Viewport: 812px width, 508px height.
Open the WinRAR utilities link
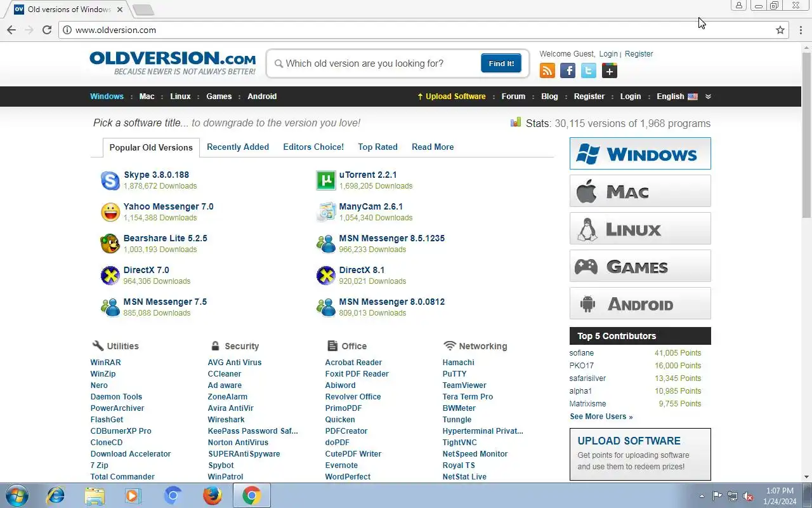[105, 363]
